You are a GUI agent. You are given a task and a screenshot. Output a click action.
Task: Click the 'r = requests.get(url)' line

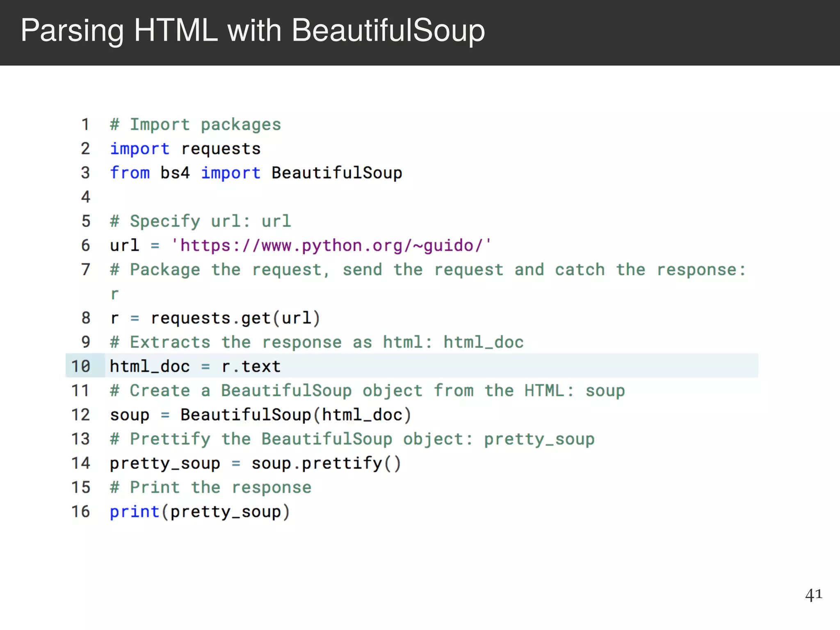(x=215, y=318)
